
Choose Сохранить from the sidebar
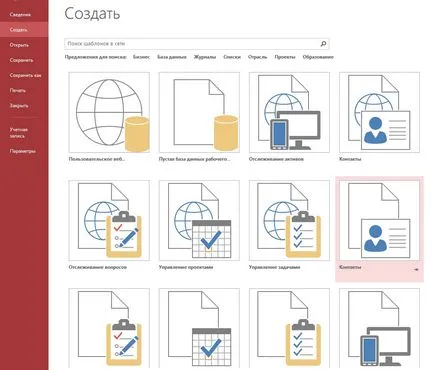pyautogui.click(x=21, y=60)
